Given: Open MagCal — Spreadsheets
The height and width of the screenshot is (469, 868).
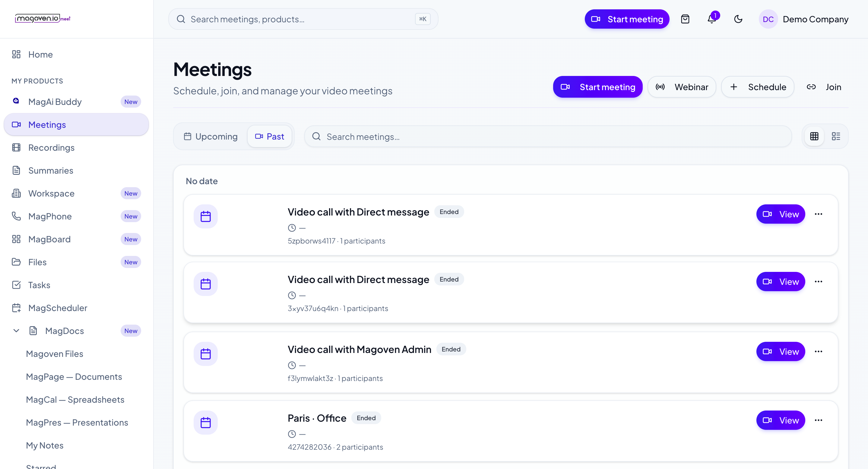Looking at the screenshot, I should (75, 400).
